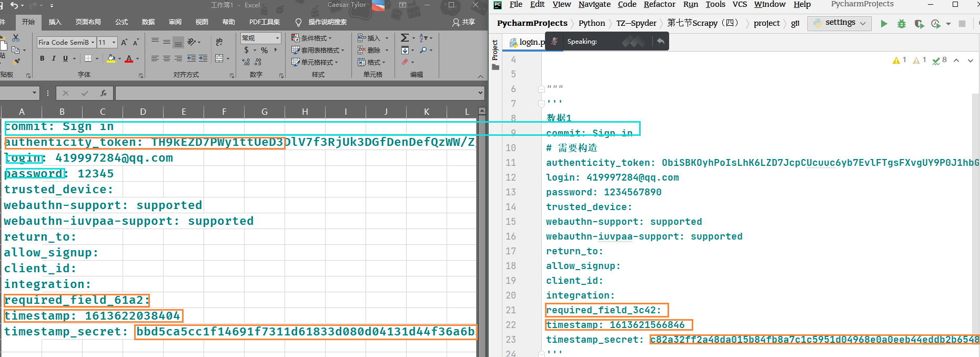Collapse the Excel ribbon with the chevron

click(x=480, y=76)
